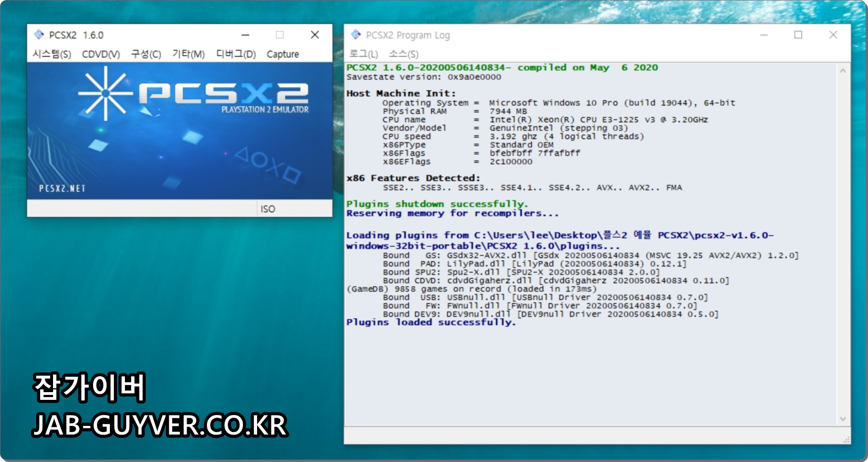Image resolution: width=868 pixels, height=462 pixels.
Task: Minimize the PCSX2 1.6.0 window
Action: pyautogui.click(x=245, y=35)
